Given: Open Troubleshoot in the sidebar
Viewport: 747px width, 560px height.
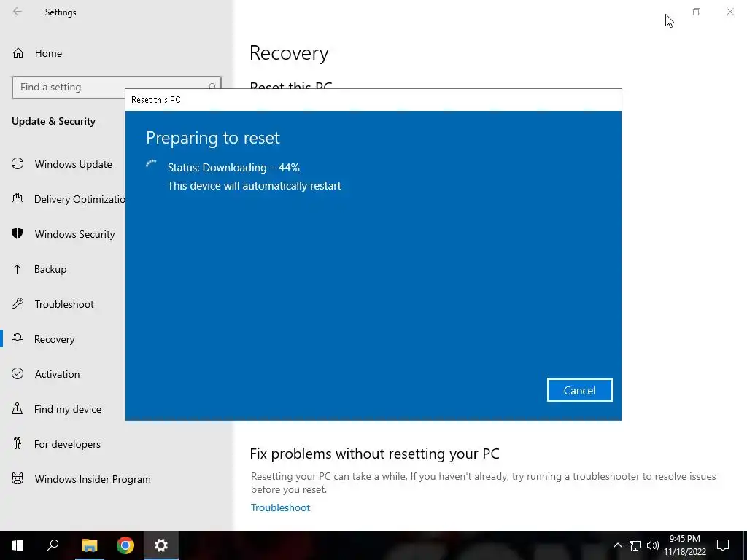Looking at the screenshot, I should 63,304.
